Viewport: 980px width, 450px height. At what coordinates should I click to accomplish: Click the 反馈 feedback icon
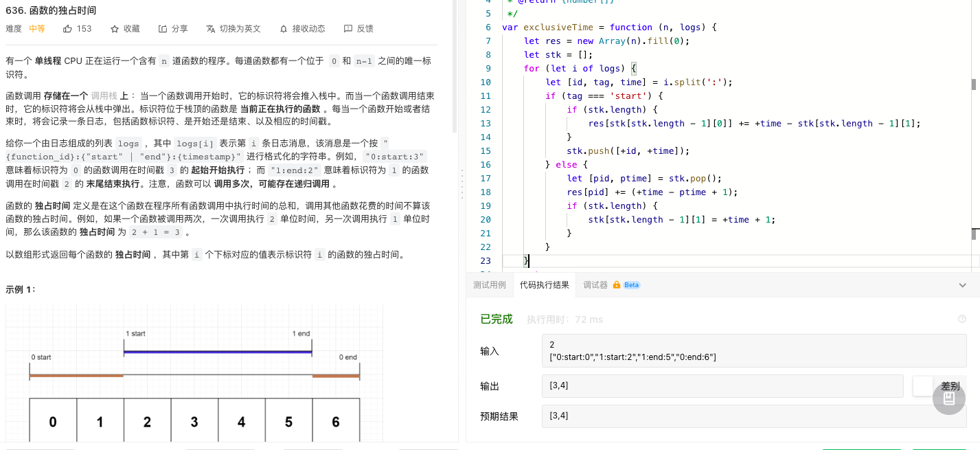(x=348, y=29)
